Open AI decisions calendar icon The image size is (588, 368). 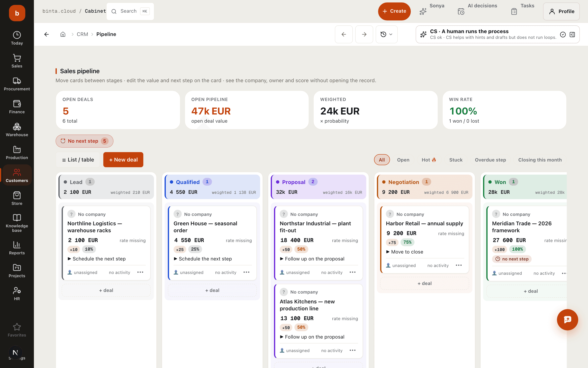(x=461, y=11)
